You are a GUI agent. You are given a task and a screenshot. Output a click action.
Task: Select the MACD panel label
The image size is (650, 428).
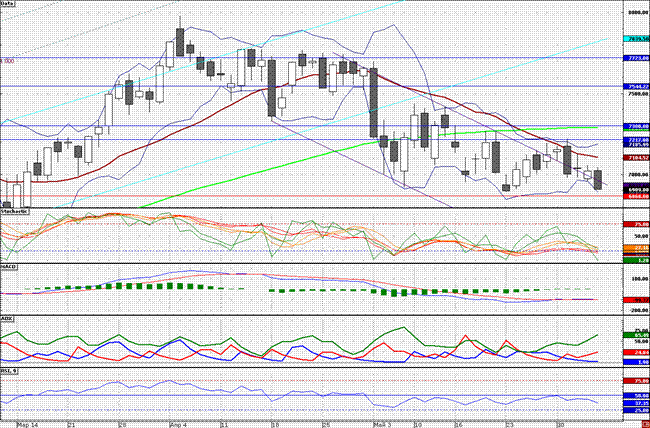pyautogui.click(x=9, y=267)
